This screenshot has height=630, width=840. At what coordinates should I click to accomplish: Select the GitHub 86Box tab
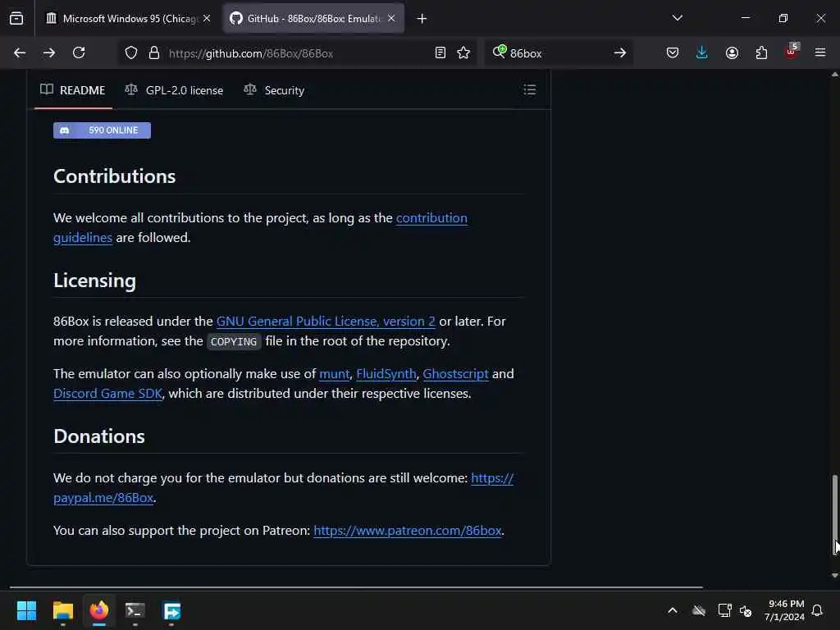[313, 18]
